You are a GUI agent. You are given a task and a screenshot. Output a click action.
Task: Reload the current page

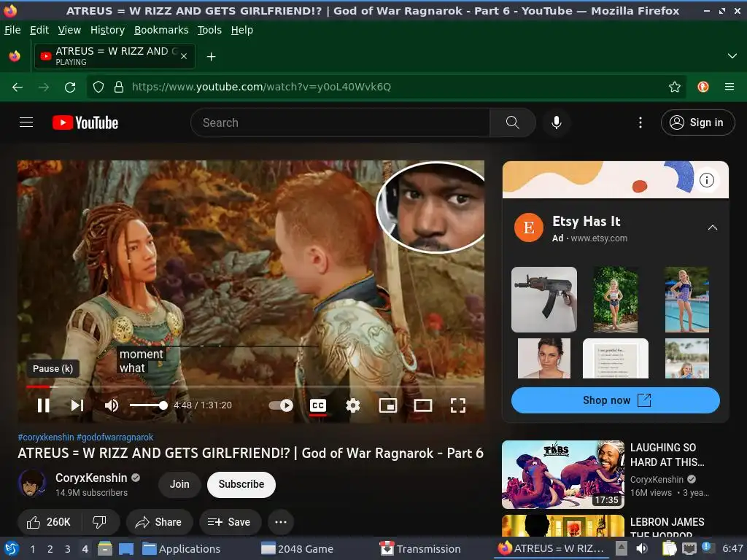tap(70, 87)
